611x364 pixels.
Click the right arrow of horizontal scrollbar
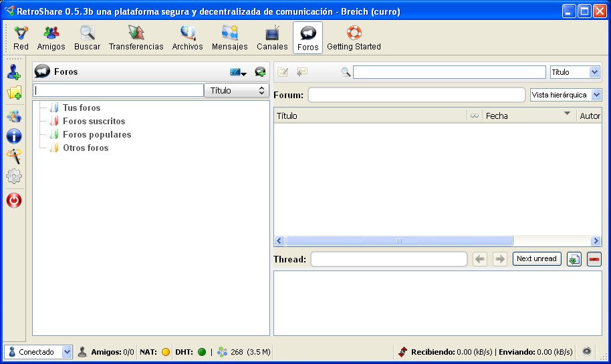pyautogui.click(x=596, y=240)
